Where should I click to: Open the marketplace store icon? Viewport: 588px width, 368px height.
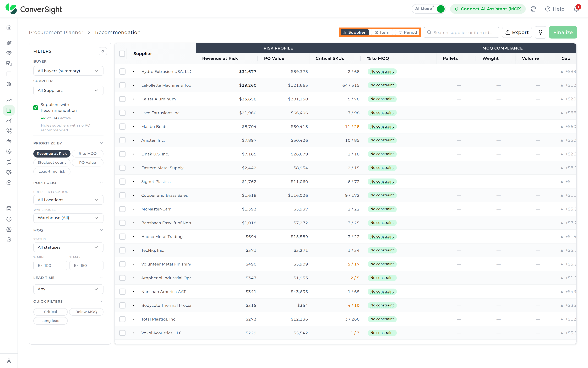click(533, 9)
